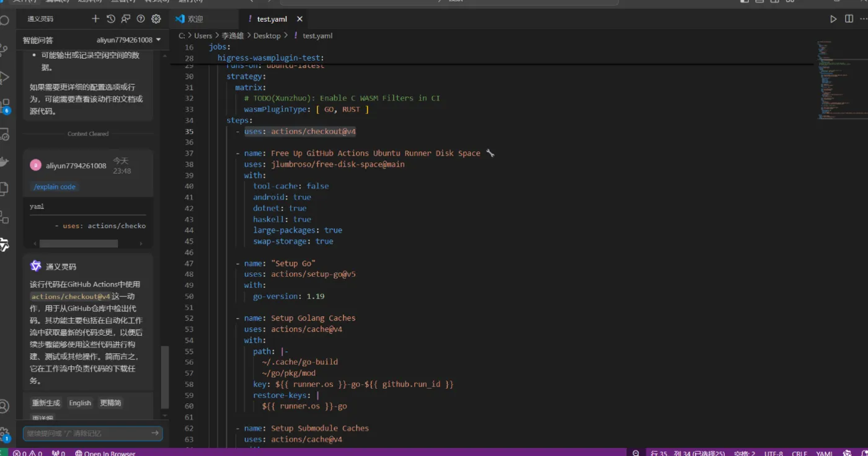This screenshot has height=456, width=868.
Task: Switch to the test.yaml tab
Action: tap(272, 19)
